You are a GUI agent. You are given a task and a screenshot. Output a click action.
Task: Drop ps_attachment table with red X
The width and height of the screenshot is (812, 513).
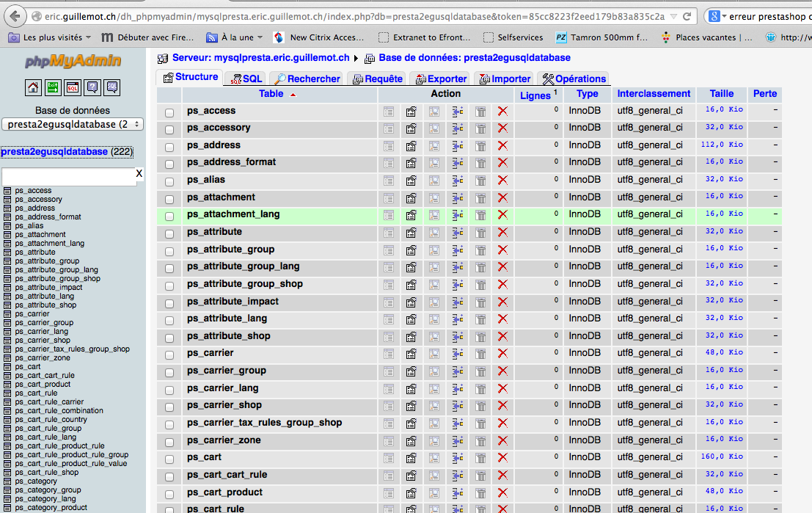tap(502, 198)
